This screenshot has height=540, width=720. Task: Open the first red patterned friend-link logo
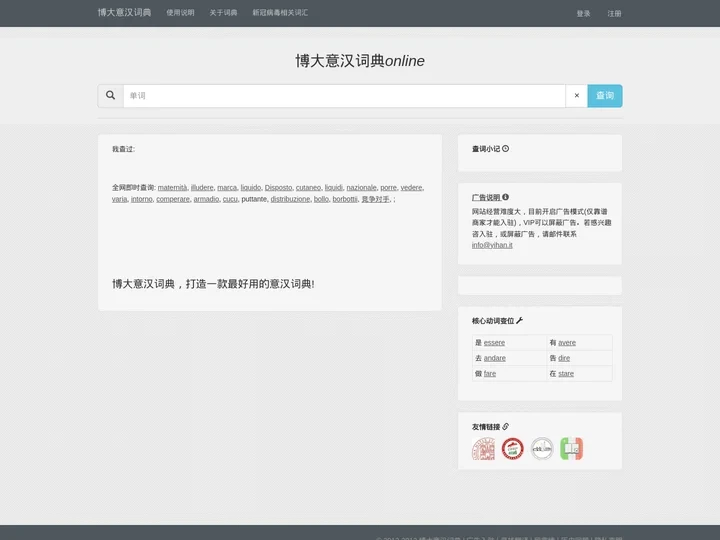point(484,449)
